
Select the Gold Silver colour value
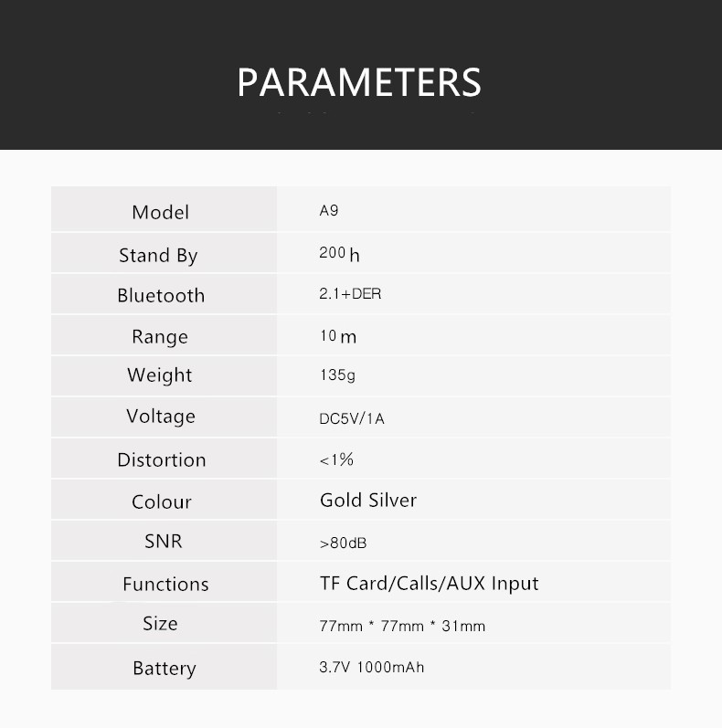tap(368, 501)
